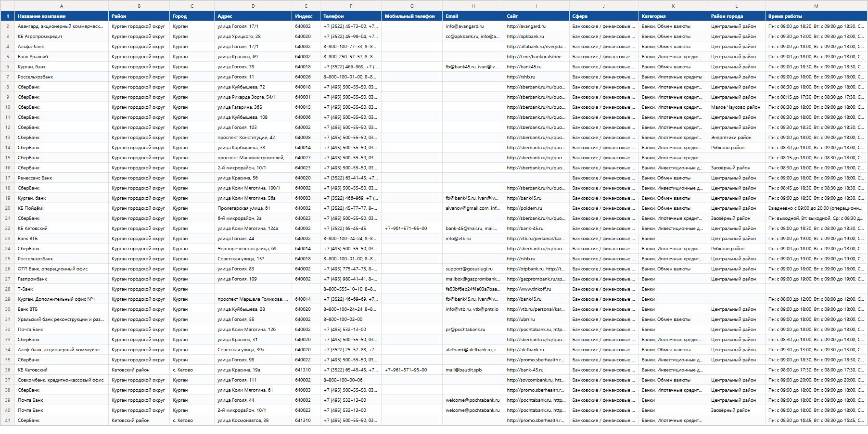Click the 'Мобильный телефон' header cell

click(412, 16)
